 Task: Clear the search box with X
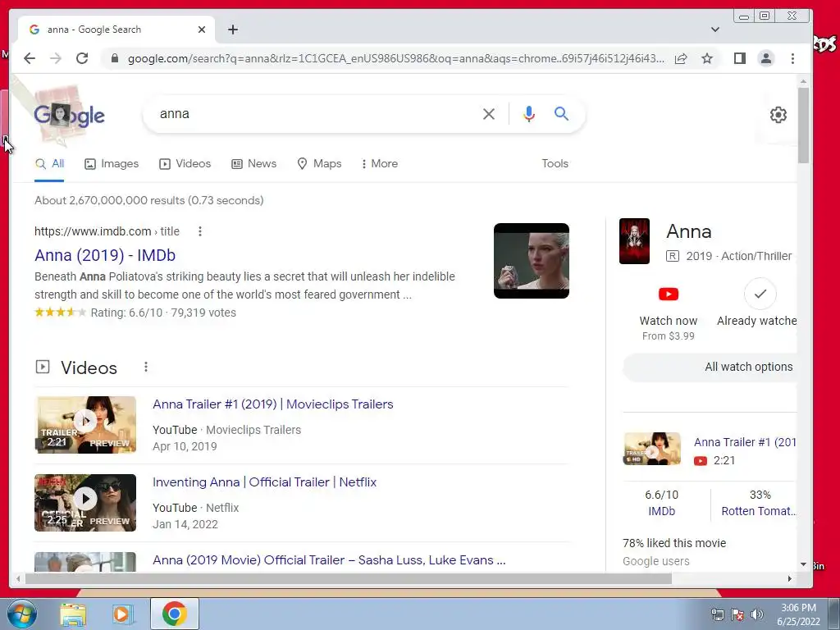[489, 113]
